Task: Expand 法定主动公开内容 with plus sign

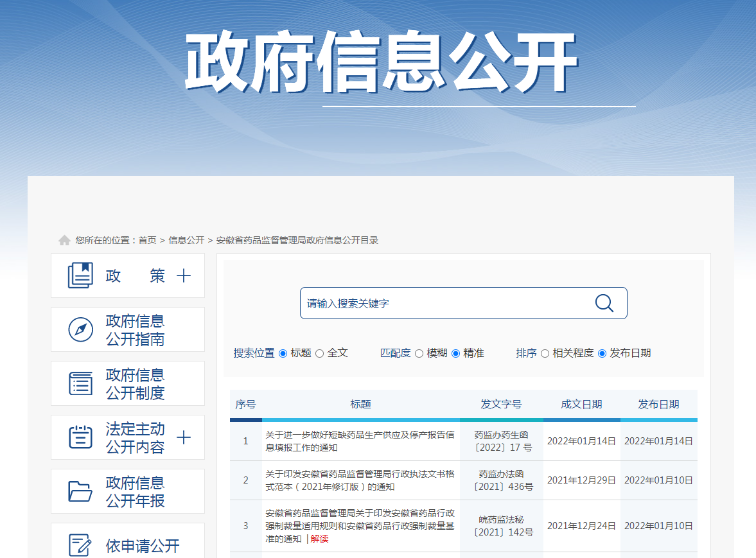Action: (184, 437)
